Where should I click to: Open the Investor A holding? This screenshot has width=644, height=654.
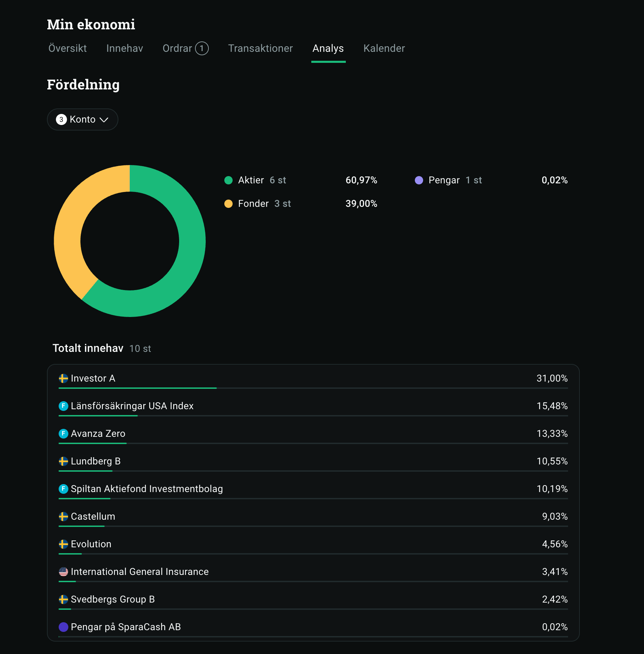coord(313,380)
